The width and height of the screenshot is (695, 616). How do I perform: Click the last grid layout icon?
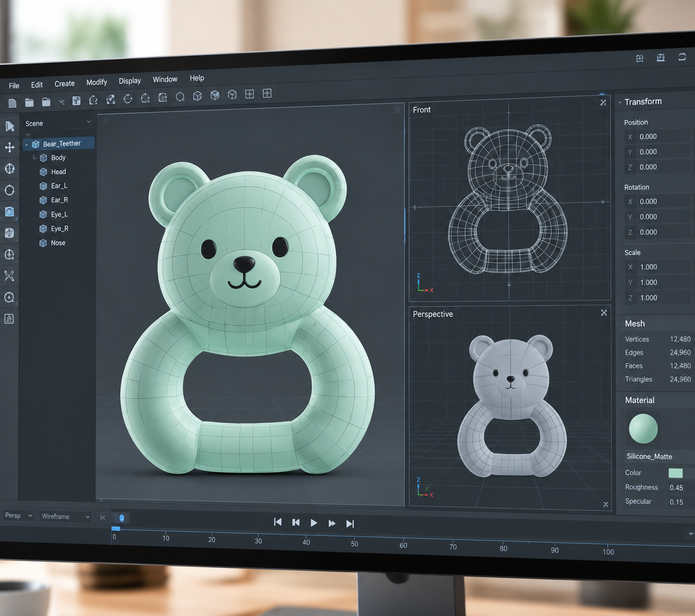(x=267, y=93)
